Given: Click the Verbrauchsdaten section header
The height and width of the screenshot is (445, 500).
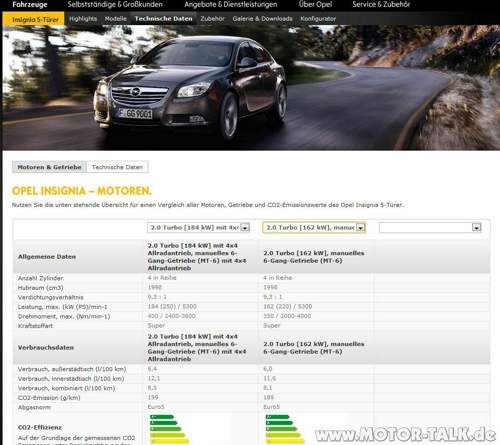Looking at the screenshot, I should [46, 347].
